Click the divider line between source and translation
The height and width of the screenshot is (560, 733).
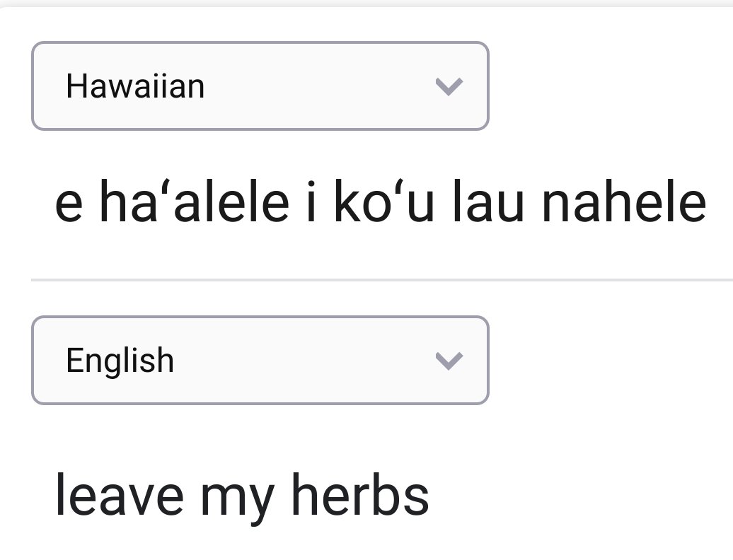point(382,280)
